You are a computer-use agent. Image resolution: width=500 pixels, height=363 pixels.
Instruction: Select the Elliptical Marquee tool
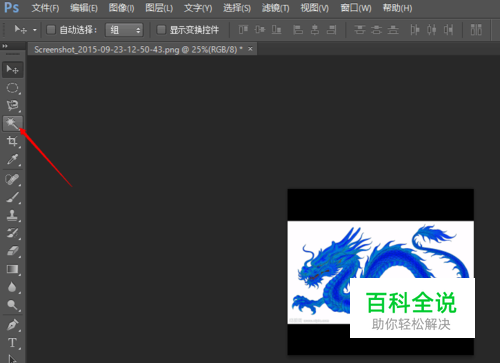click(13, 88)
